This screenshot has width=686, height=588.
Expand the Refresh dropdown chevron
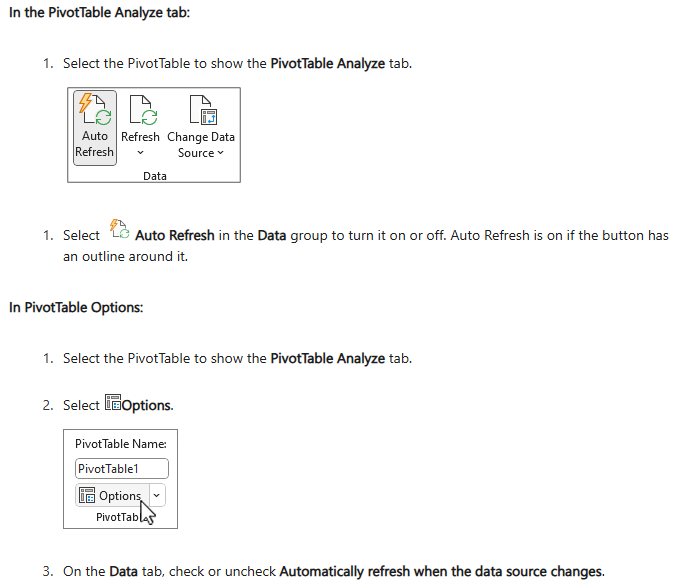click(140, 153)
